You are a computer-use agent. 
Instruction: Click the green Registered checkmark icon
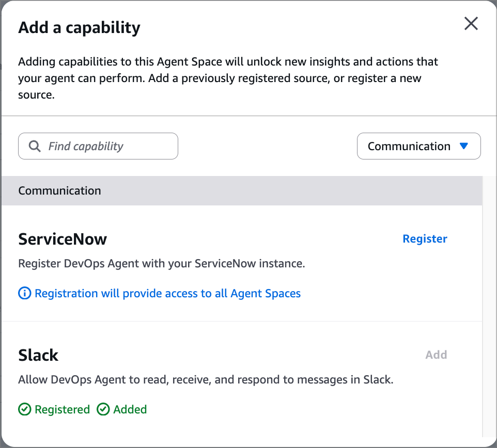pyautogui.click(x=24, y=410)
